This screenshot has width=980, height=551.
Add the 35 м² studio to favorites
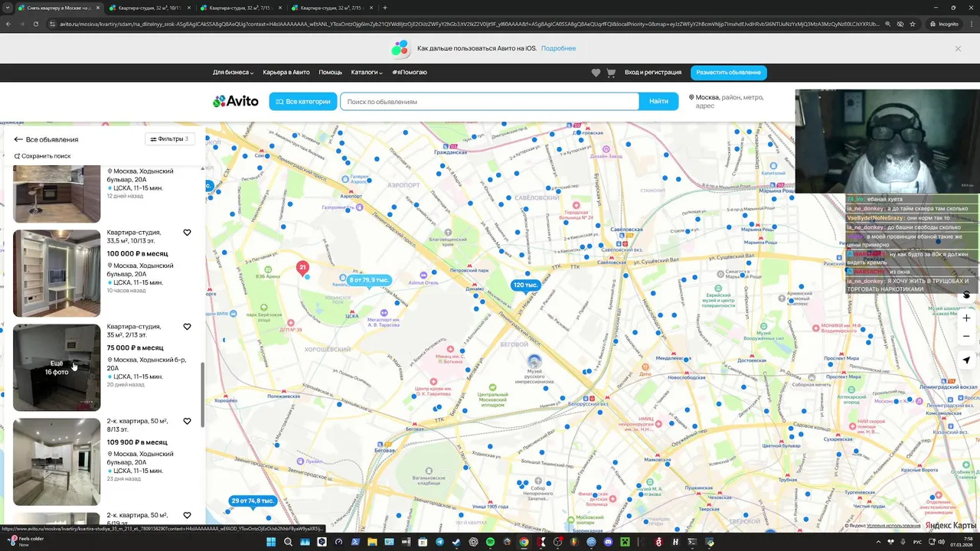coord(187,327)
